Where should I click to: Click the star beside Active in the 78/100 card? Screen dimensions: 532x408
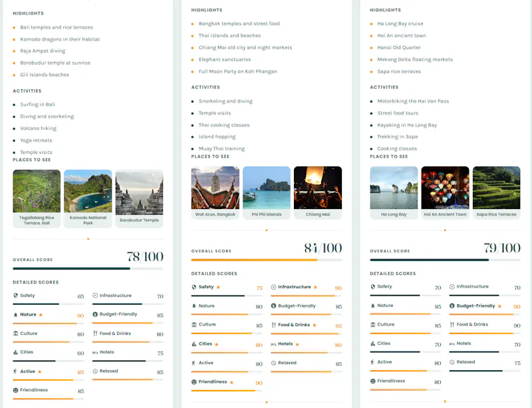coord(40,371)
